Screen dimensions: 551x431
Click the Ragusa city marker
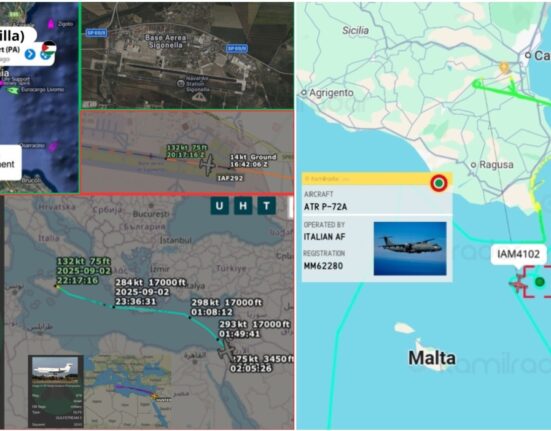(x=474, y=164)
